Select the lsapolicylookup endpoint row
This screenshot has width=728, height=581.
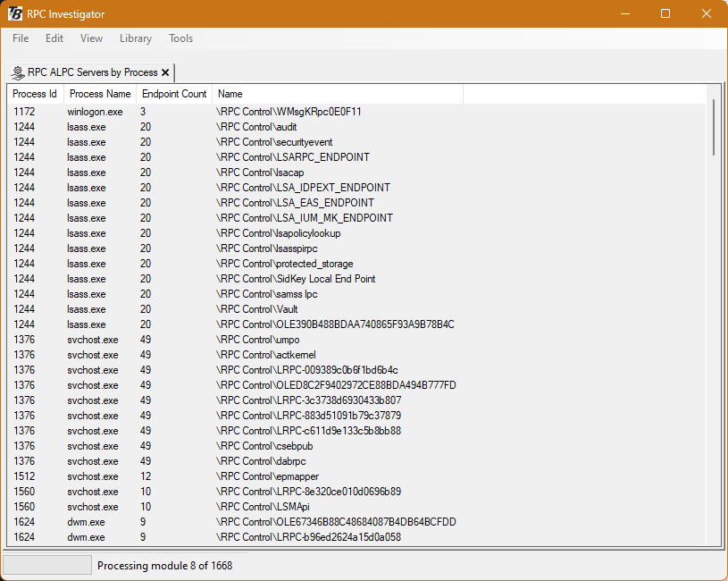click(x=356, y=233)
